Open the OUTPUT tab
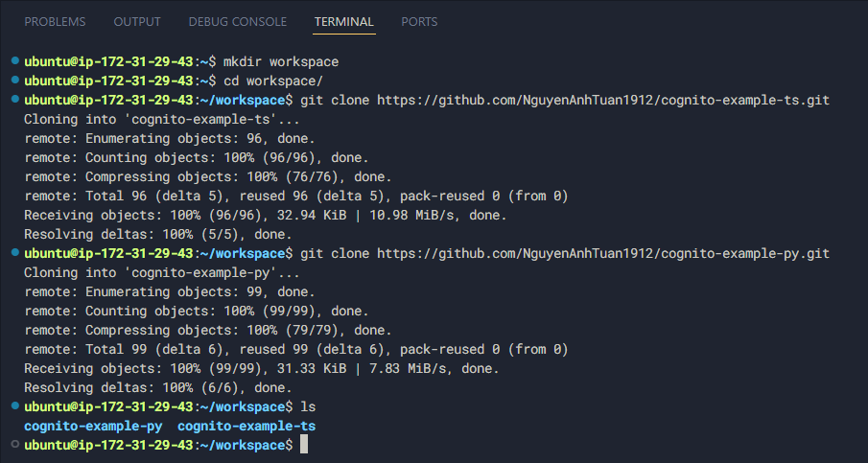Viewport: 868px width, 463px height. point(137,21)
